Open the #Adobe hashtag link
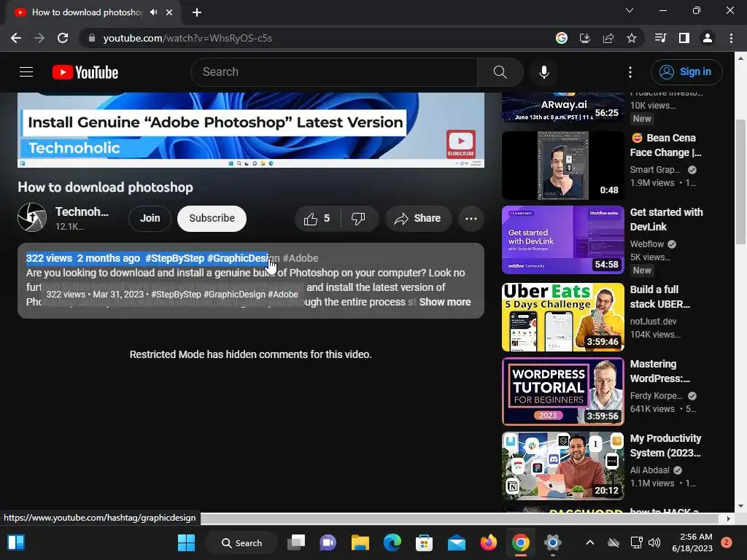 pyautogui.click(x=300, y=258)
